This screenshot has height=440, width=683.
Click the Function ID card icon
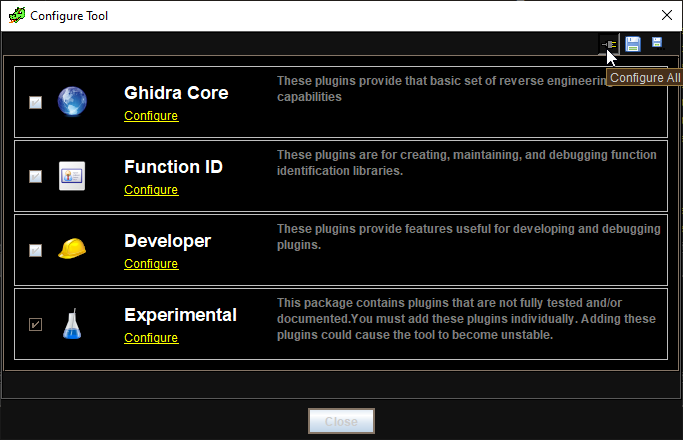[x=72, y=176]
